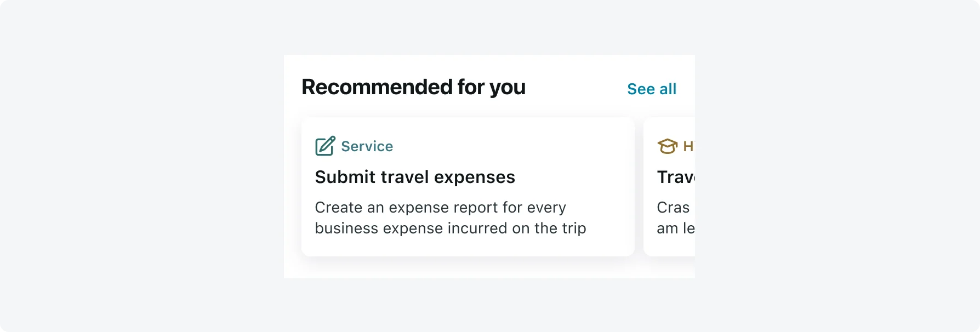Open the partially visible Trav card title
This screenshot has width=980, height=332.
tap(676, 177)
